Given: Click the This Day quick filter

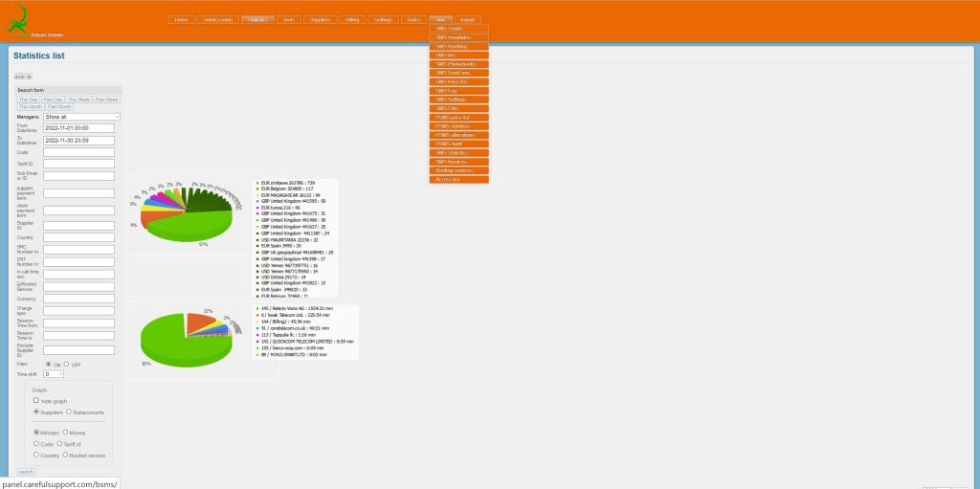Looking at the screenshot, I should (28, 100).
